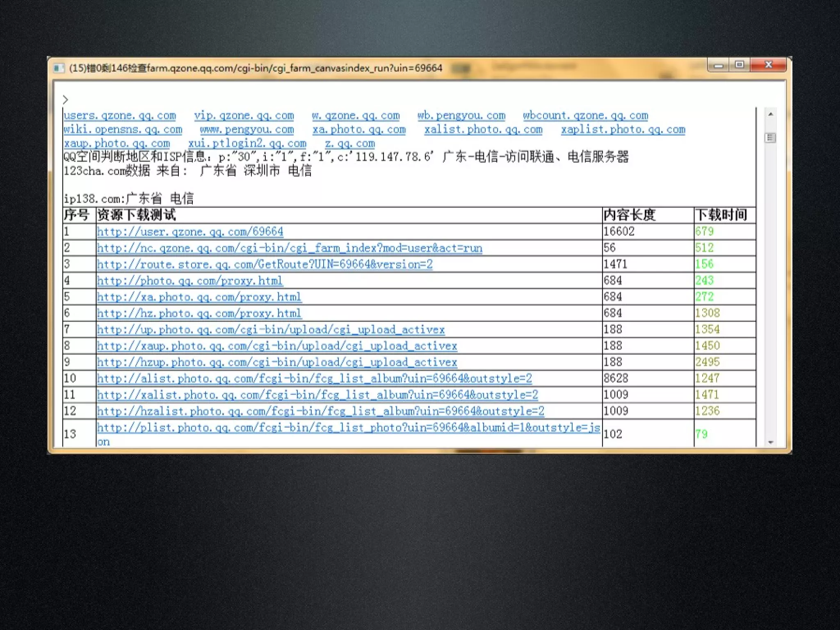
Task: Click the xaup.photo.qq.com cgi_upload_activex link
Action: 277,346
